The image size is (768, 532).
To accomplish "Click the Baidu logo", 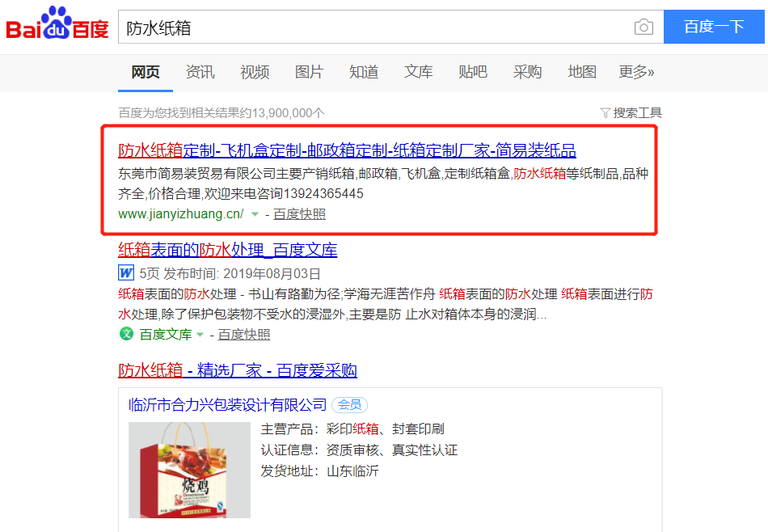I will pyautogui.click(x=57, y=24).
